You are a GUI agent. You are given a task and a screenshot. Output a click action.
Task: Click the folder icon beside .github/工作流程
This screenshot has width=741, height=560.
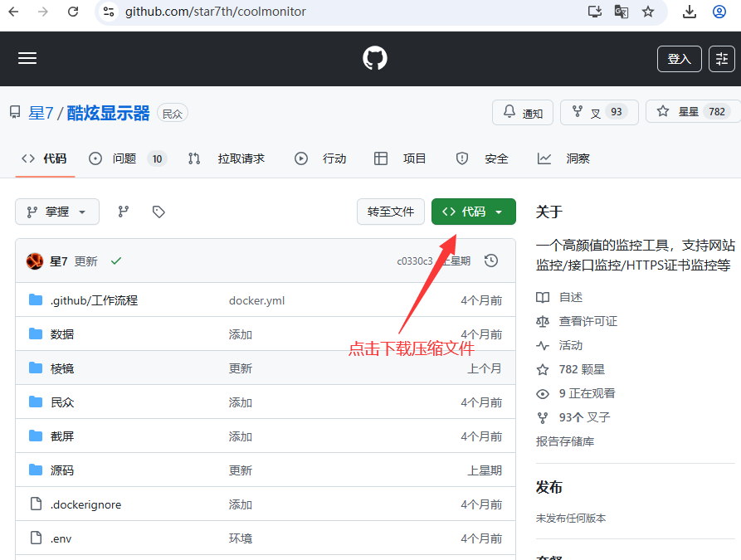click(36, 299)
